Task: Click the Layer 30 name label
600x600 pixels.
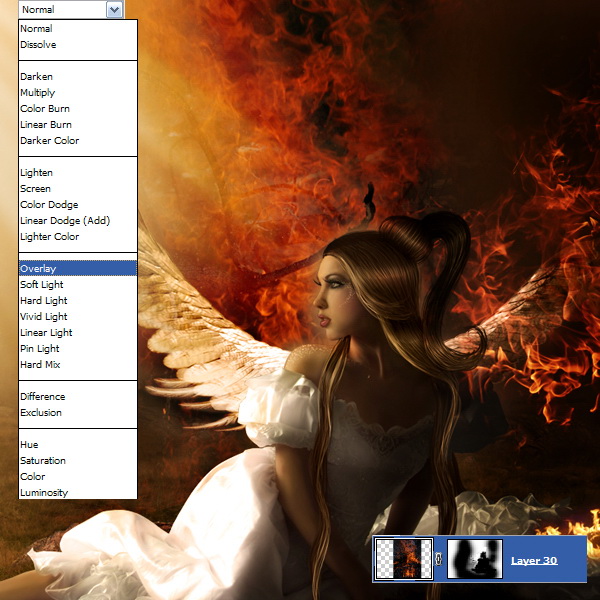Action: pyautogui.click(x=534, y=561)
